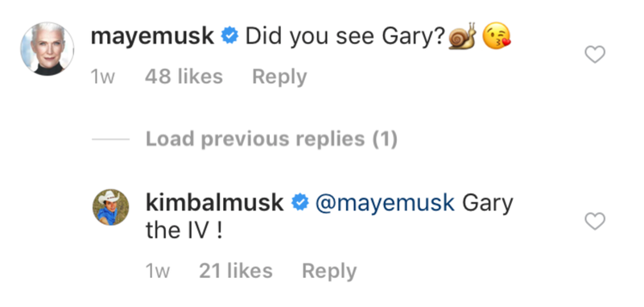The width and height of the screenshot is (644, 307).
Task: Click the mayemusk username
Action: (152, 37)
